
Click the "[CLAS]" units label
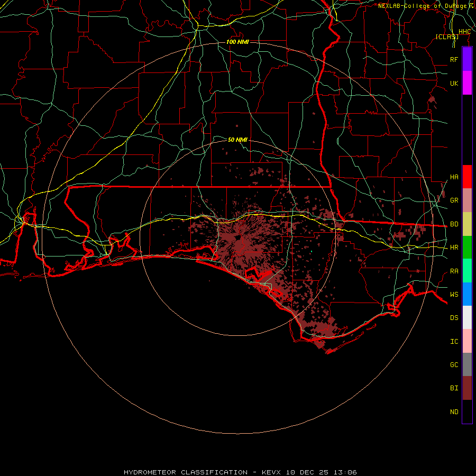coord(447,36)
